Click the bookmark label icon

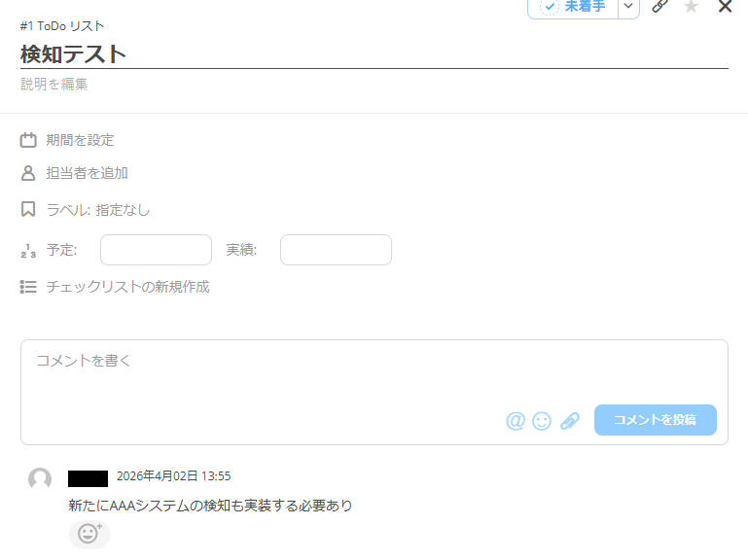point(28,209)
